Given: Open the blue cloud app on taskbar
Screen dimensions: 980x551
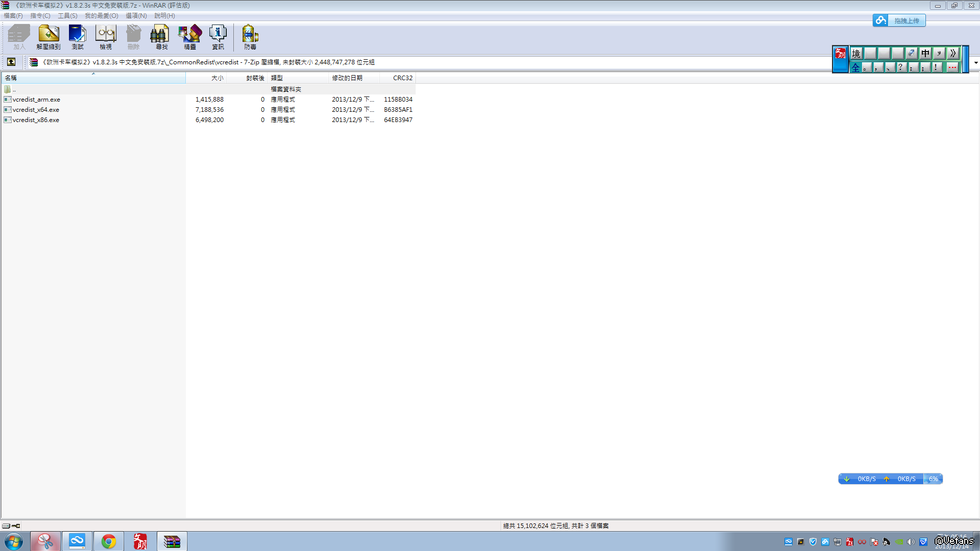Looking at the screenshot, I should 77,541.
